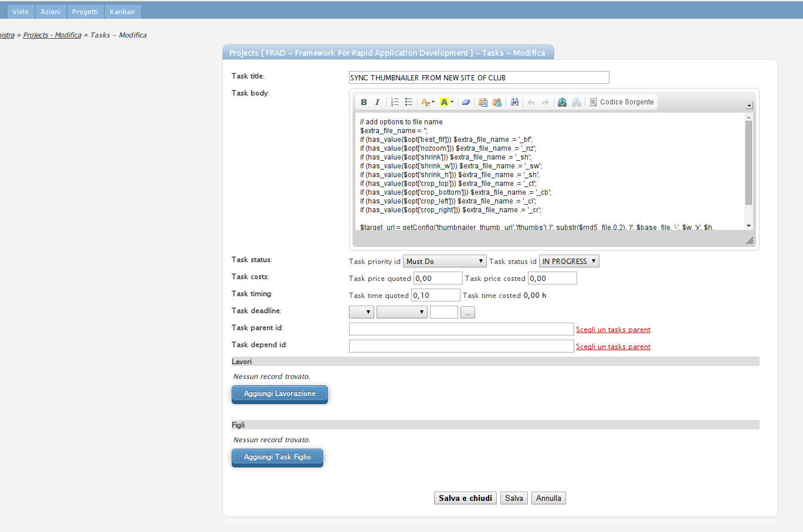This screenshot has width=803, height=532.
Task: Click the Redo arrow
Action: click(545, 102)
